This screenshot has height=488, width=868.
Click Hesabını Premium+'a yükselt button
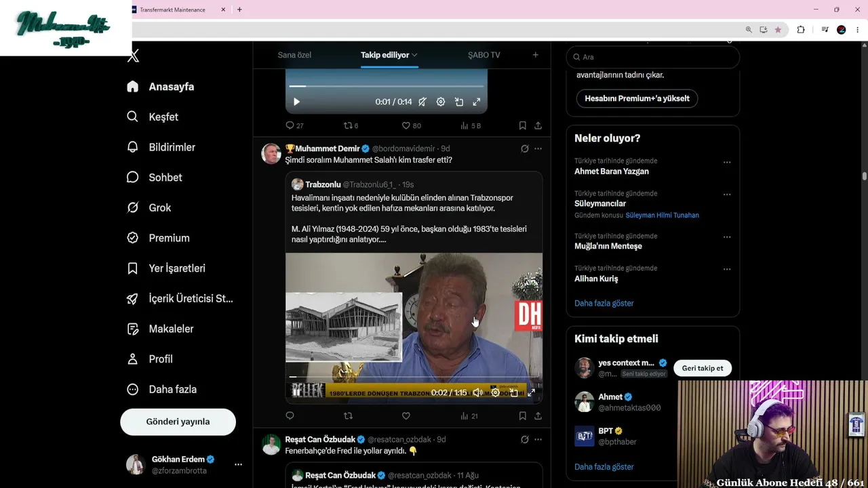[x=637, y=98]
